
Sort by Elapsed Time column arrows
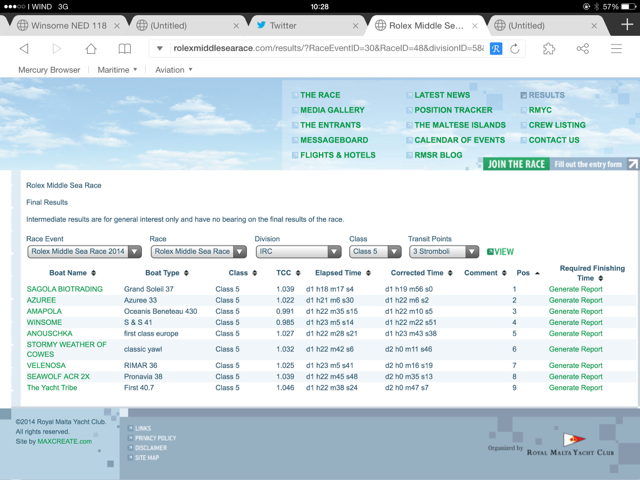(x=368, y=273)
